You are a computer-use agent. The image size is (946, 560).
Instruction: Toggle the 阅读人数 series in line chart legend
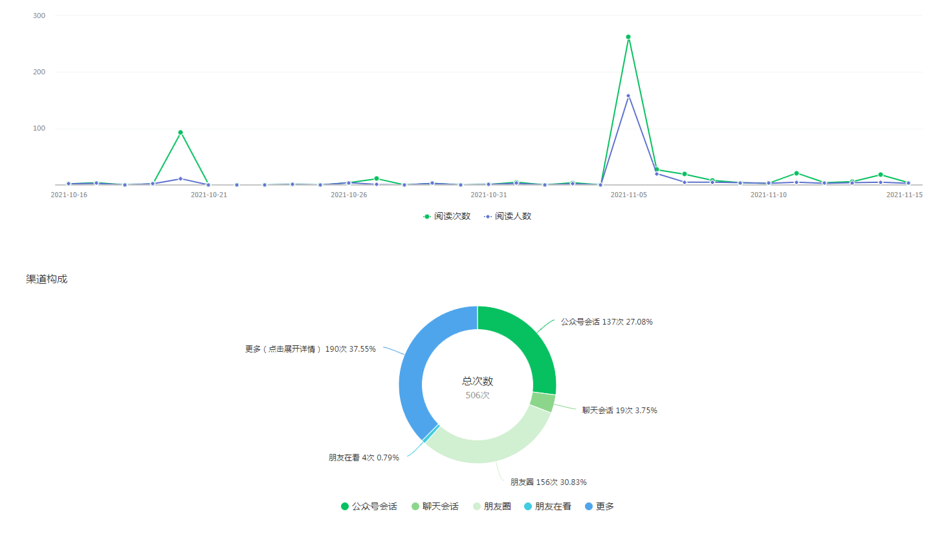[507, 216]
